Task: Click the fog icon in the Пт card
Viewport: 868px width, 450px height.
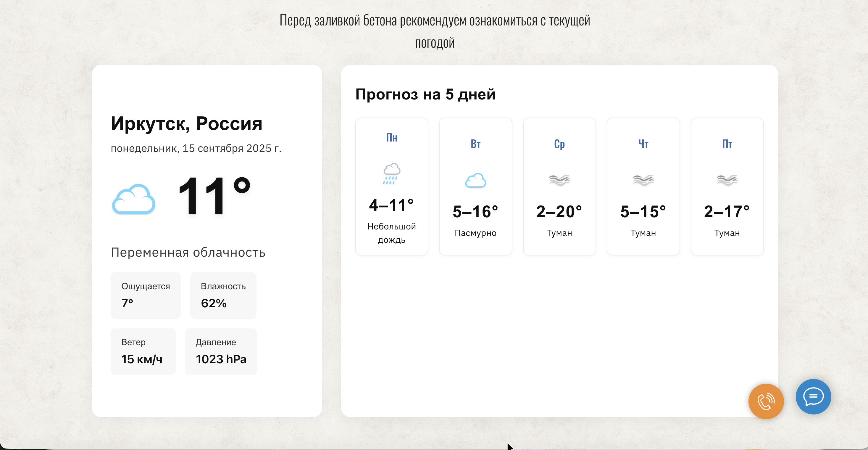Action: (x=727, y=180)
